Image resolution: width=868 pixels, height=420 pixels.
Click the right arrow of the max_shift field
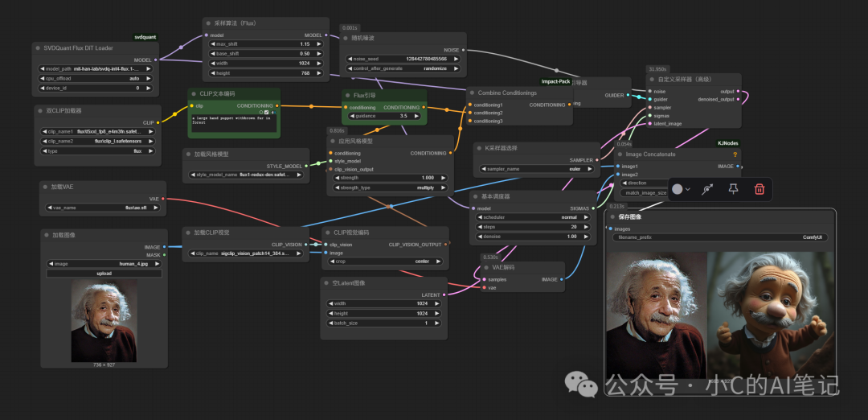pos(319,44)
